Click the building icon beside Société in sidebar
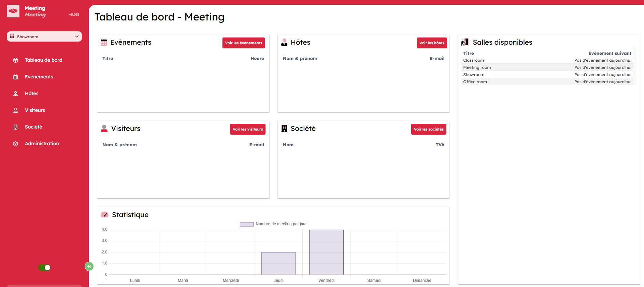Screen dimensions: 644x287 pos(15,127)
